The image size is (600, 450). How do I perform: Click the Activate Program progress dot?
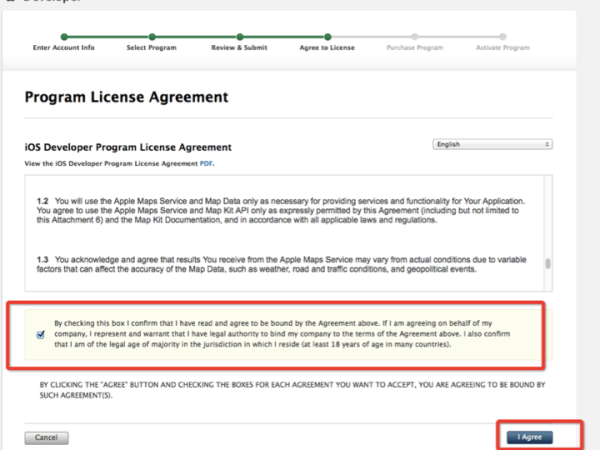click(x=503, y=37)
